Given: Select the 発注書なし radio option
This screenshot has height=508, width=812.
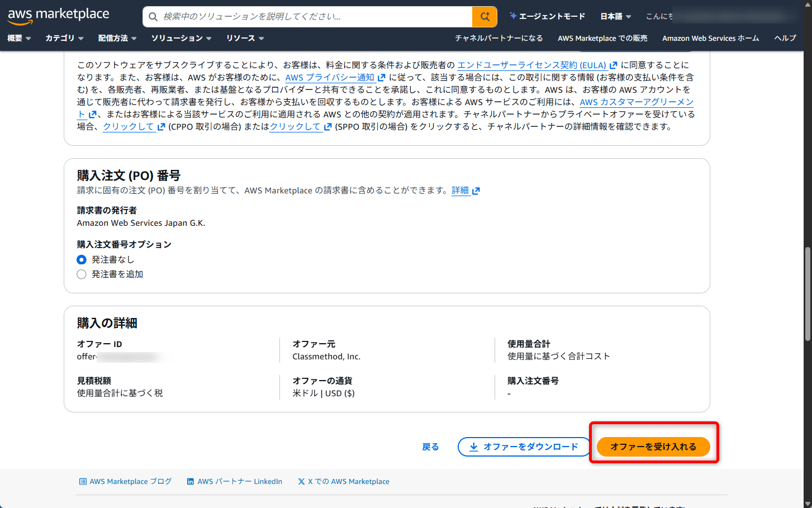Looking at the screenshot, I should pos(82,260).
